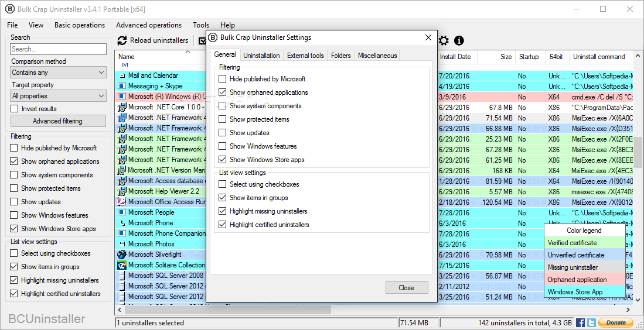
Task: Close Settings dialog with the X button
Action: 428,37
